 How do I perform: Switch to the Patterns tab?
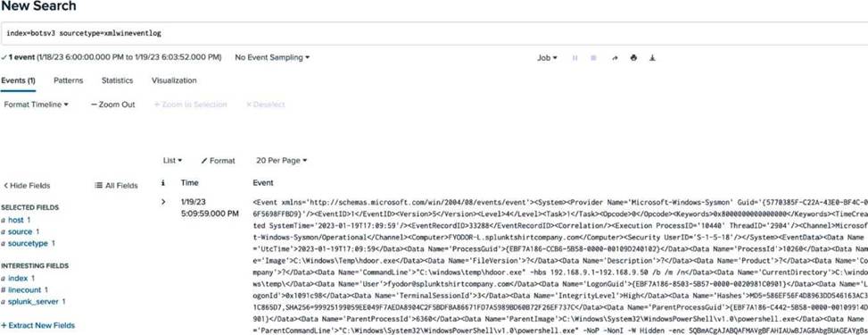(x=68, y=80)
